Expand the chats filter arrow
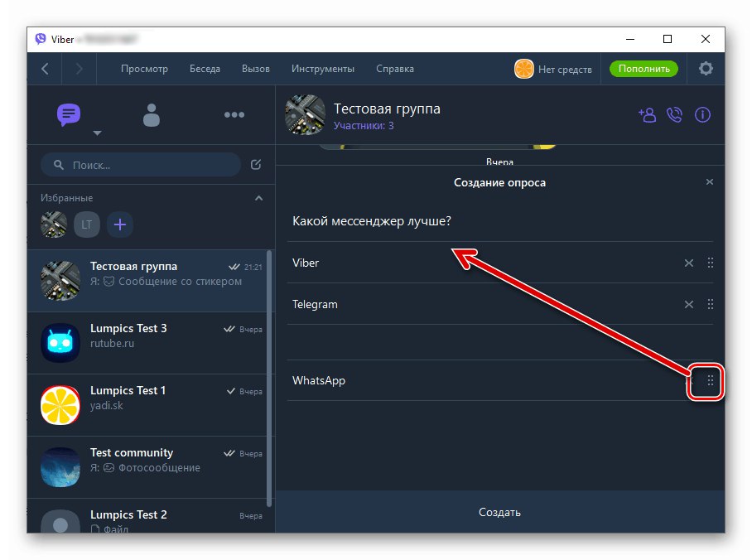752x560 pixels. [98, 133]
